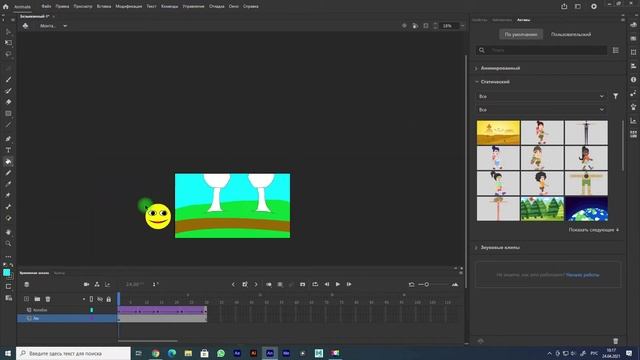Screen dimensions: 640x360
Task: Open the Info panel icon in right dock
Action: point(633,80)
